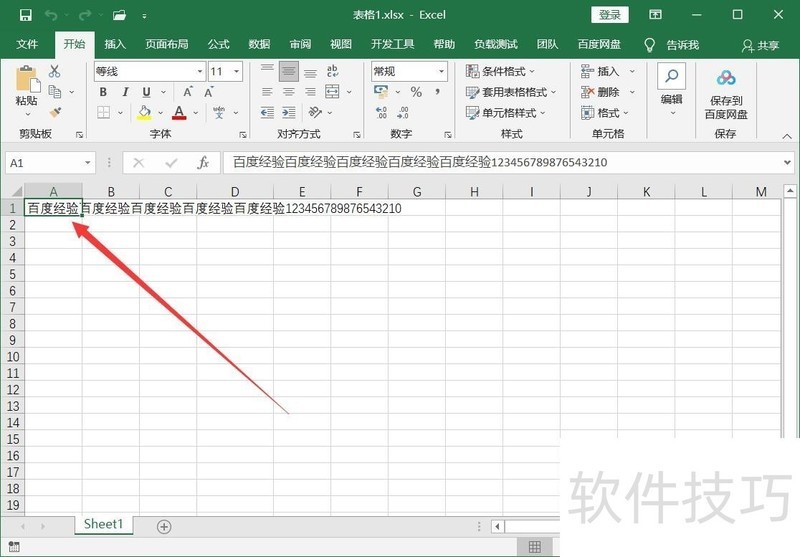
Task: Switch to the 数据 tab
Action: click(259, 44)
